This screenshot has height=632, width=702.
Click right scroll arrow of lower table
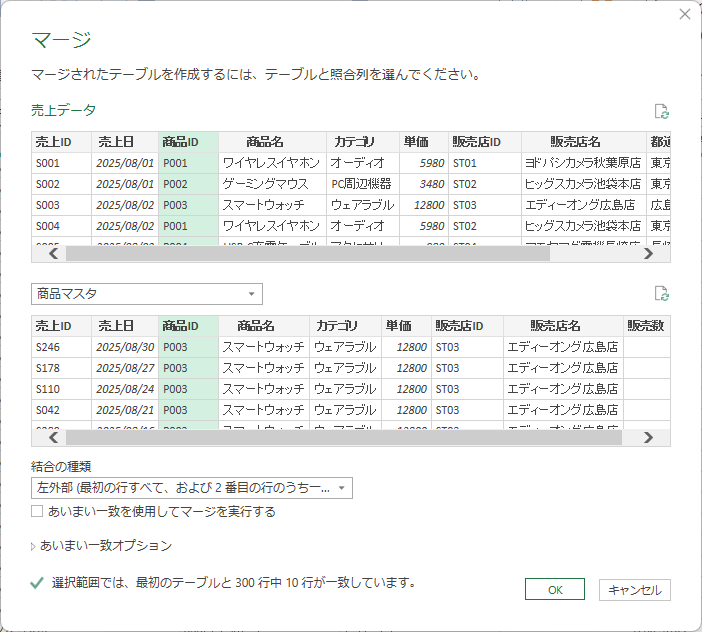(648, 437)
